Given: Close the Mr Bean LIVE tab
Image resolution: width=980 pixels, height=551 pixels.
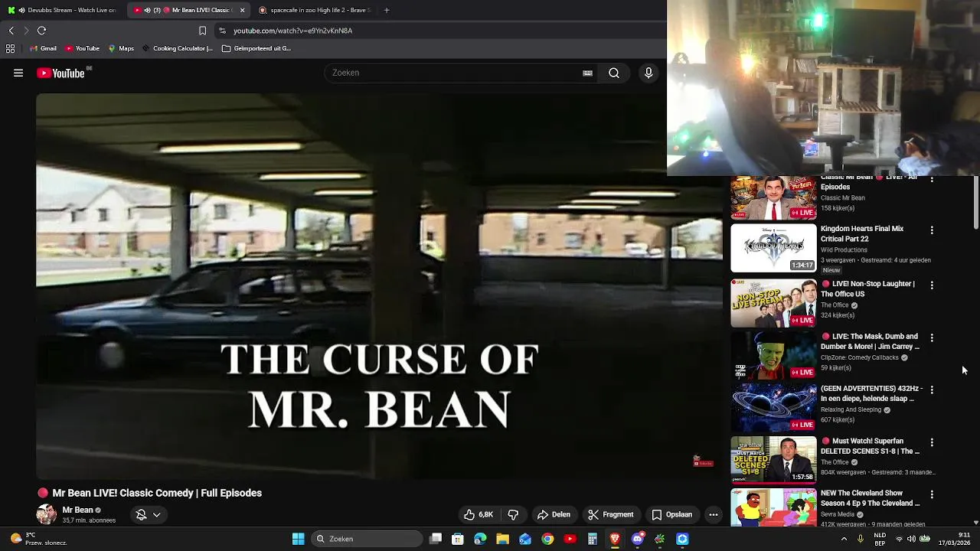Looking at the screenshot, I should click(x=242, y=10).
